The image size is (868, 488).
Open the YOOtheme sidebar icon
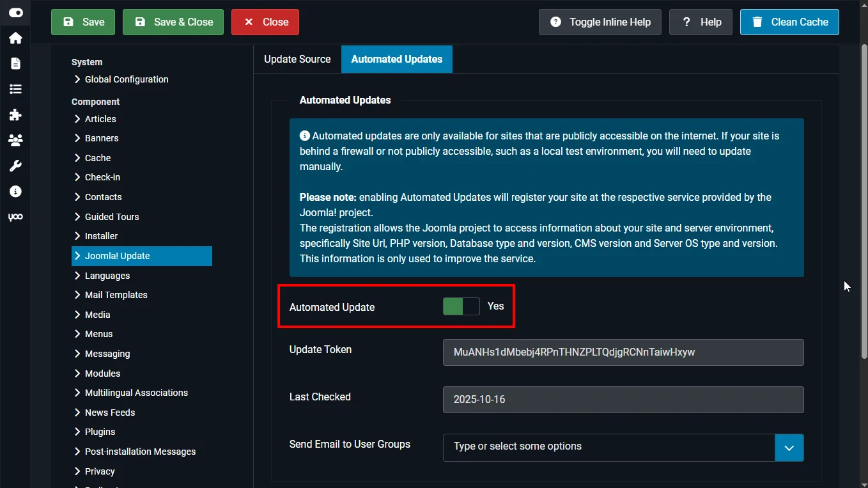[15, 217]
